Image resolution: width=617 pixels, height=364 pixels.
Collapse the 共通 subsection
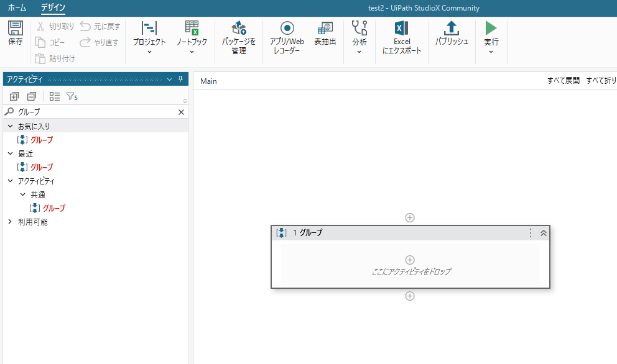tap(23, 194)
